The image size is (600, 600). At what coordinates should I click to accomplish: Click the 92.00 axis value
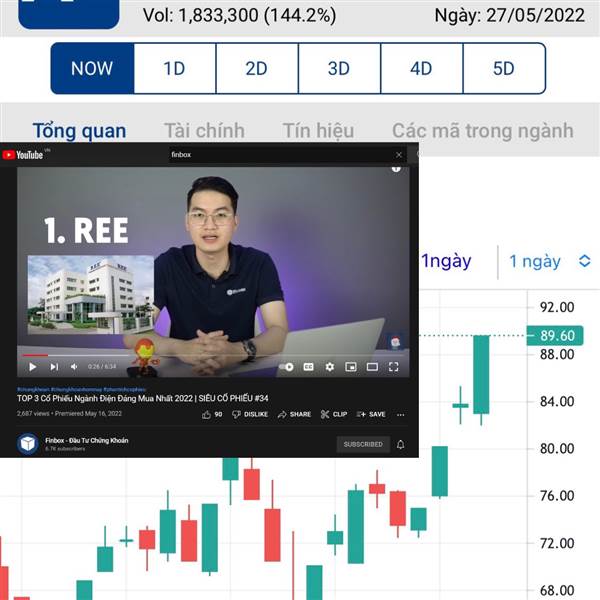tap(557, 307)
